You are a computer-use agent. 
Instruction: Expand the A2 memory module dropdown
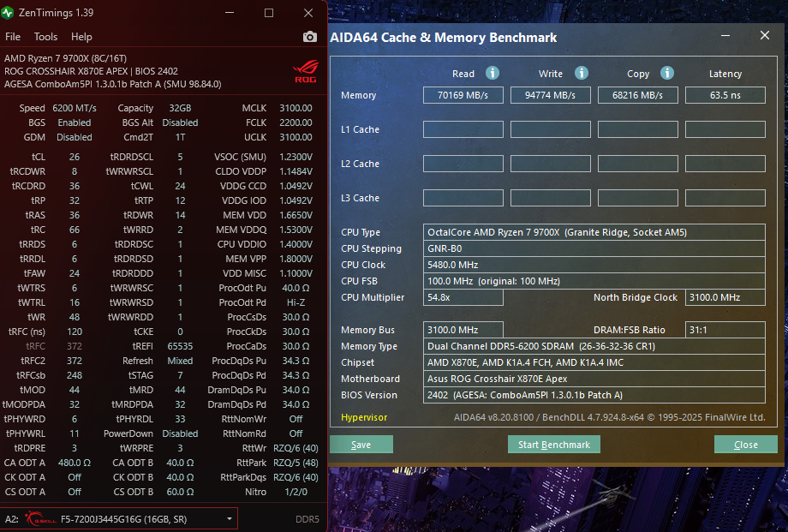coord(230,518)
